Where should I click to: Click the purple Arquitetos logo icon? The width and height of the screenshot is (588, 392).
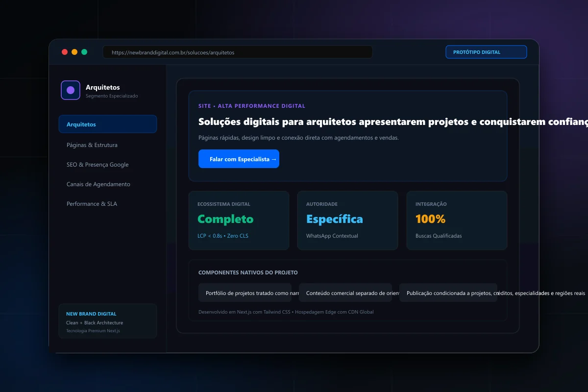(x=71, y=90)
